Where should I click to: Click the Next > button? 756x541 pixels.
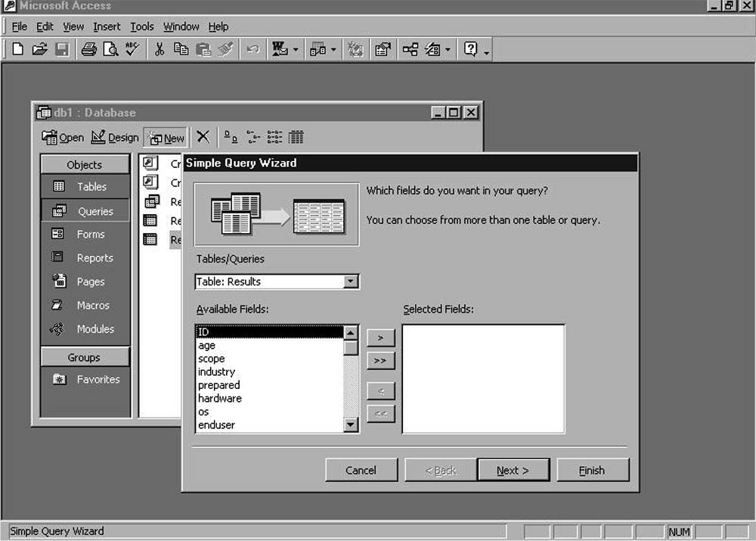513,470
